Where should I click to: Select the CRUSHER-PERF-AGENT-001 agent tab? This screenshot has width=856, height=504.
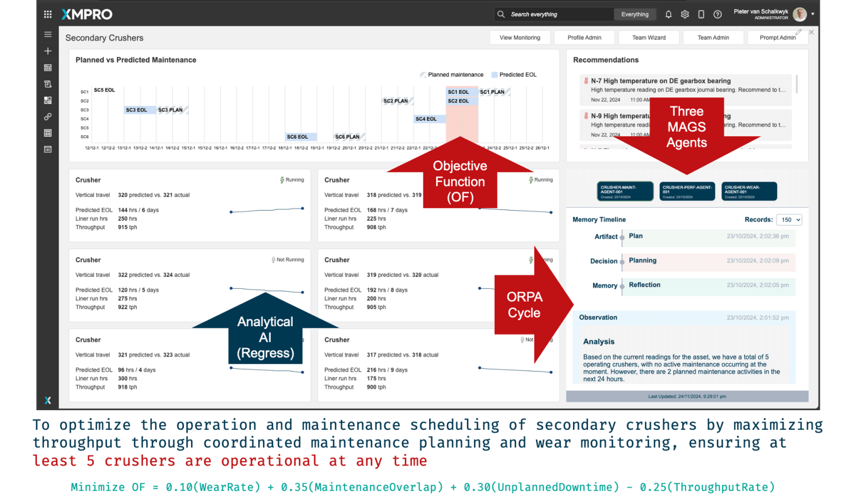pyautogui.click(x=687, y=191)
